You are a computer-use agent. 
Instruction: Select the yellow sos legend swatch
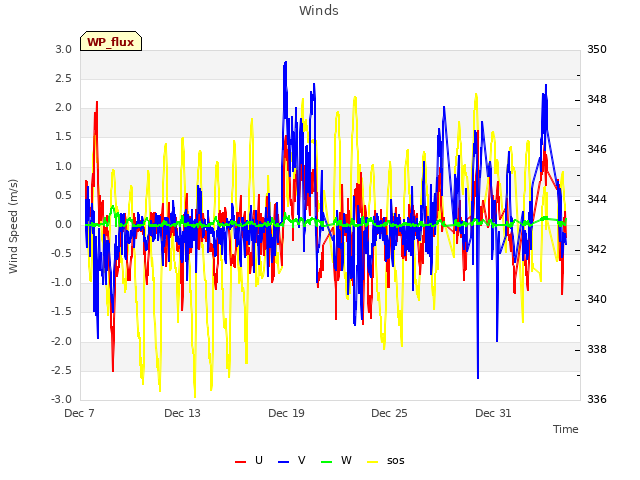point(373,462)
